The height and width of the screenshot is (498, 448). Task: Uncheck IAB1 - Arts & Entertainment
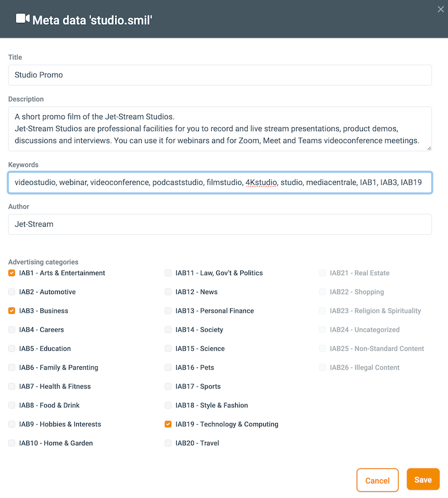(x=12, y=273)
